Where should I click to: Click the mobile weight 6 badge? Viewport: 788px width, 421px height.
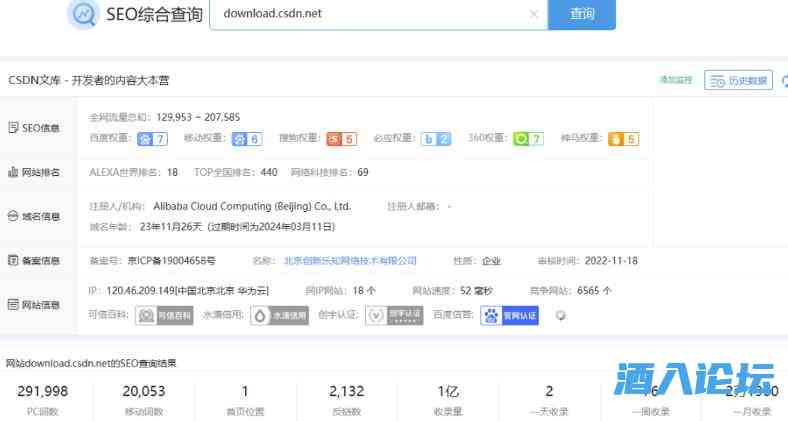coord(246,139)
